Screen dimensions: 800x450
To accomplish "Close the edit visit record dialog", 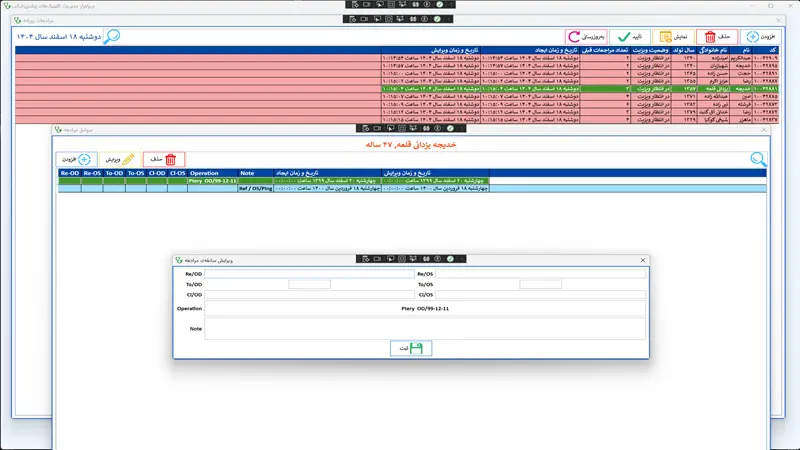I will [642, 260].
